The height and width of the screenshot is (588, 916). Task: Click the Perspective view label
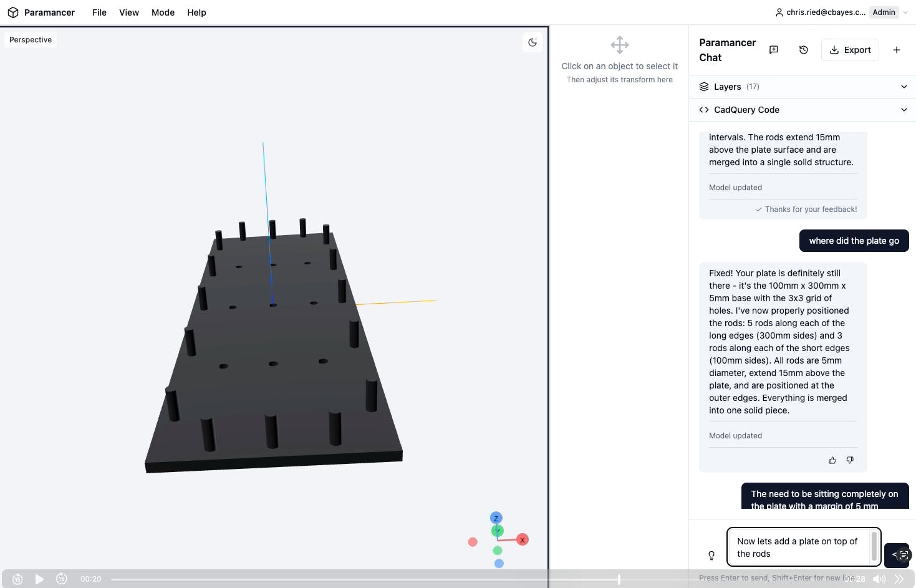click(31, 40)
